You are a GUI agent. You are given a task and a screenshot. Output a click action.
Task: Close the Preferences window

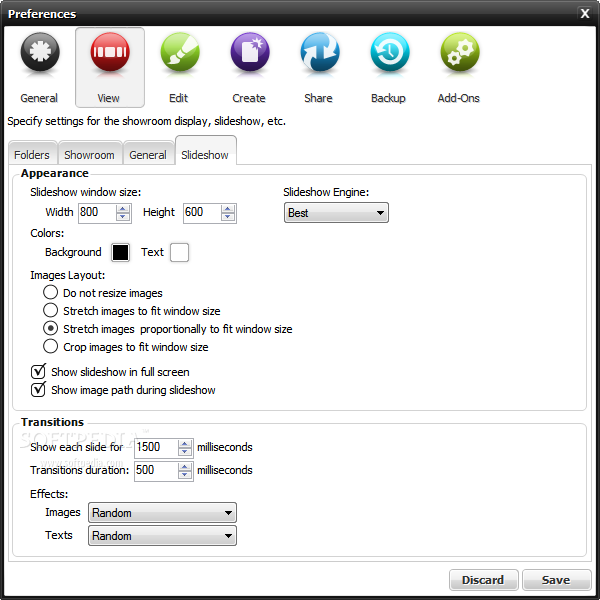[585, 14]
